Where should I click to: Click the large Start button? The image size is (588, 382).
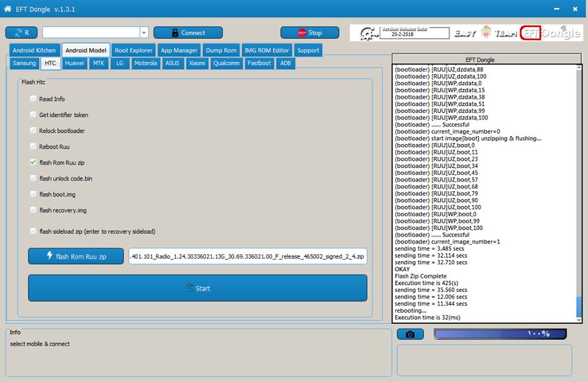198,288
